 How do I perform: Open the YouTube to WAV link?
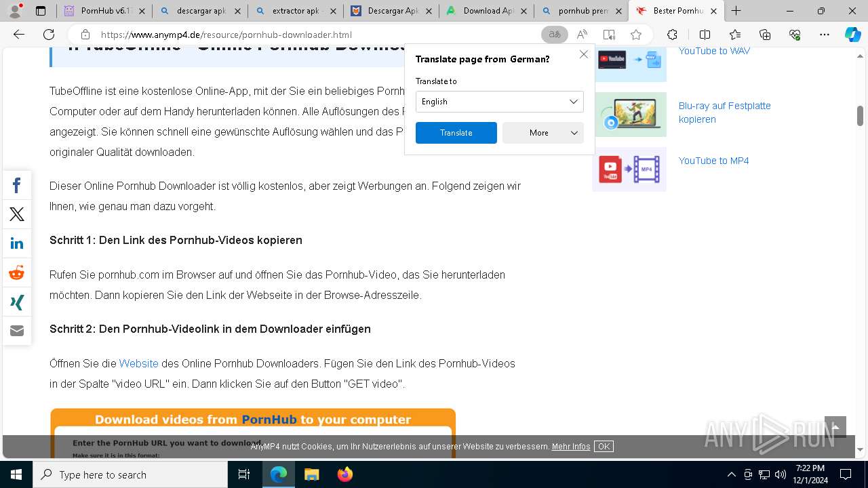714,51
